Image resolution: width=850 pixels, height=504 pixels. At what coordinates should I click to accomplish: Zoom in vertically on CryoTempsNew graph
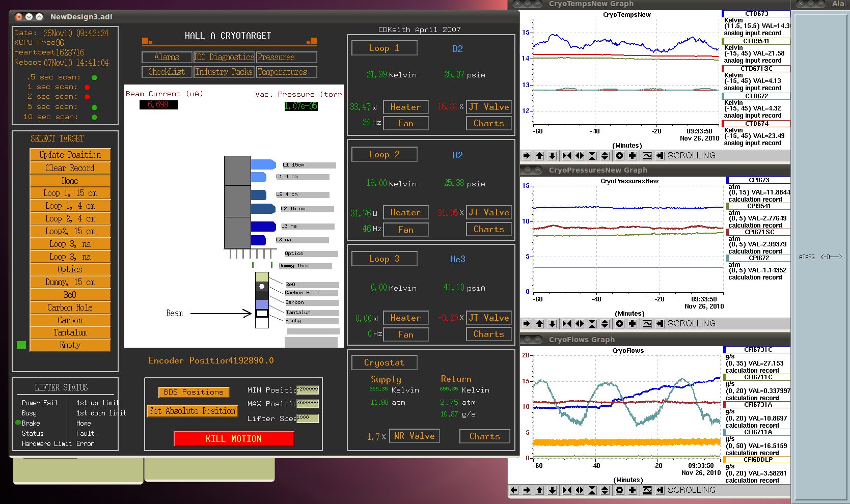[592, 156]
